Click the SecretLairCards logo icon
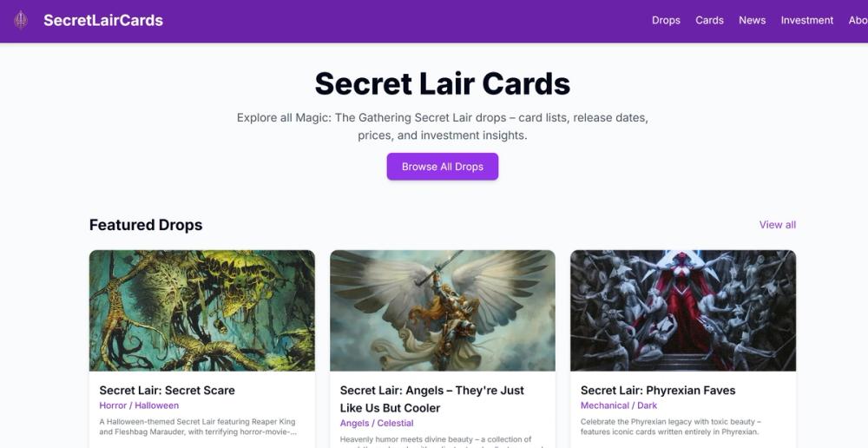 pyautogui.click(x=21, y=21)
